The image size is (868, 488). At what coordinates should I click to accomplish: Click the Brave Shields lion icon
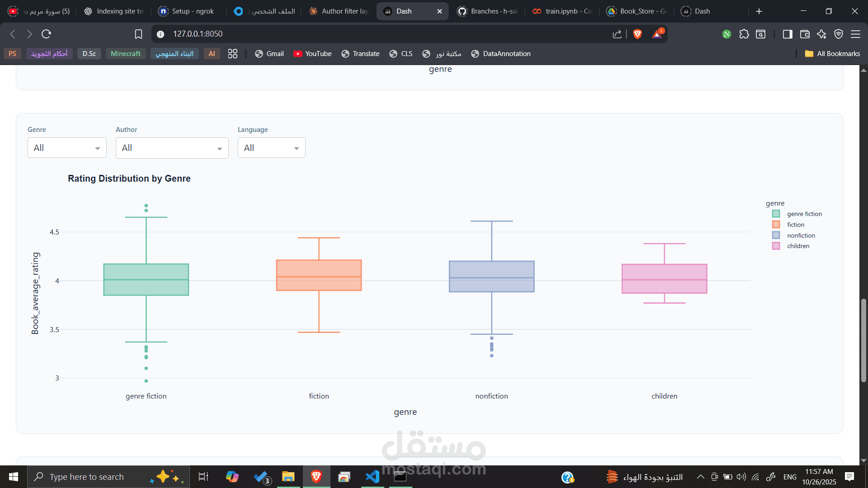(637, 34)
